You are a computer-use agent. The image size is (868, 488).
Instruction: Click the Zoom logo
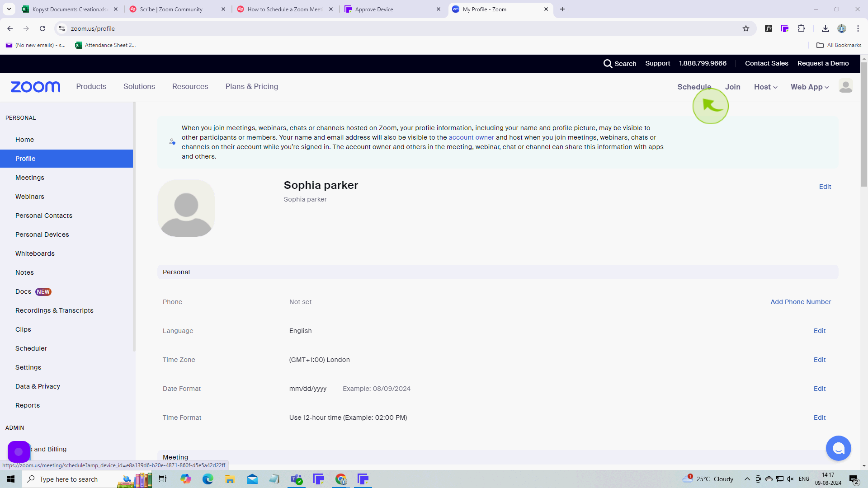(35, 87)
